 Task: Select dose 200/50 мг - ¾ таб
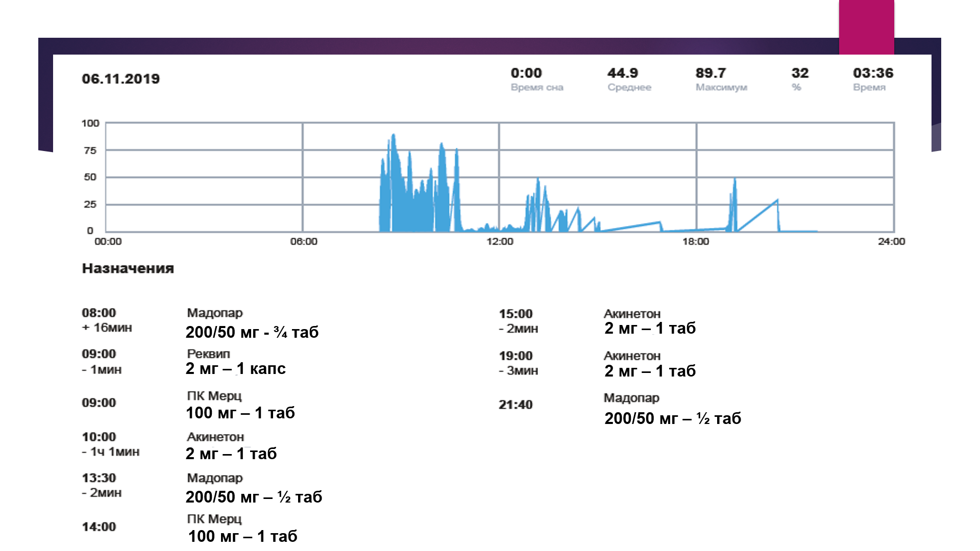[x=252, y=332]
